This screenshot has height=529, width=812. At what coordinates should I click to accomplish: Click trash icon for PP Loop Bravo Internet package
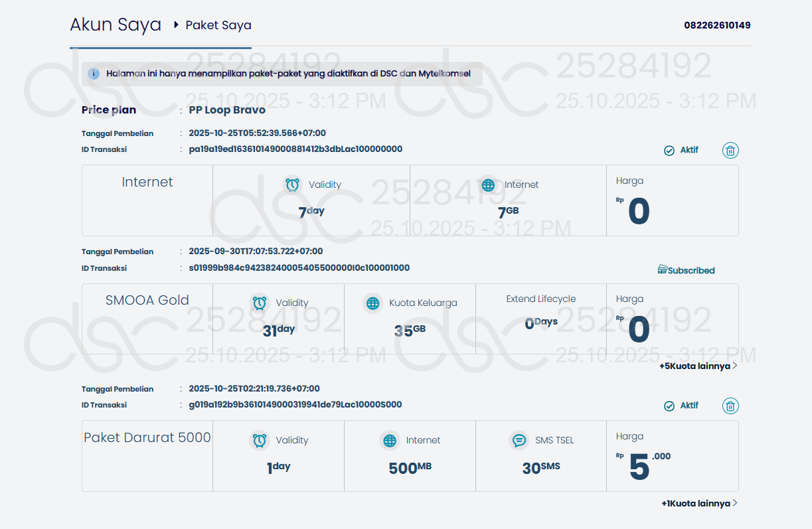click(730, 151)
